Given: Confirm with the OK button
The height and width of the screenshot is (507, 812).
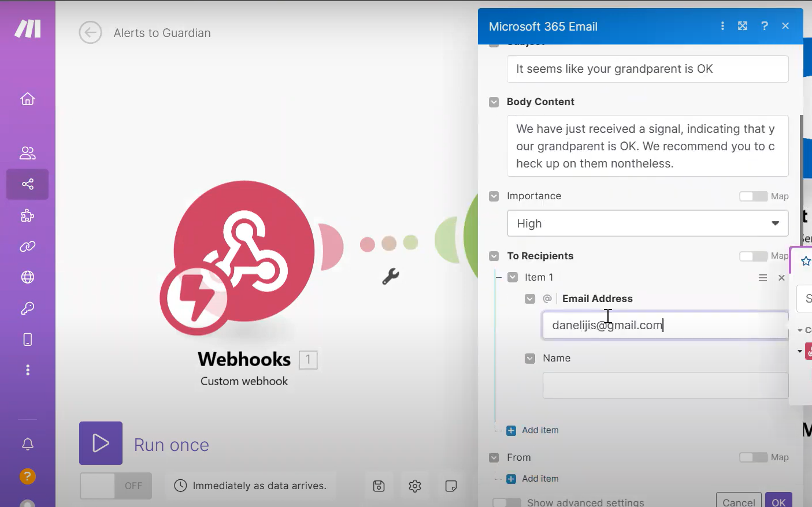Looking at the screenshot, I should [778, 500].
